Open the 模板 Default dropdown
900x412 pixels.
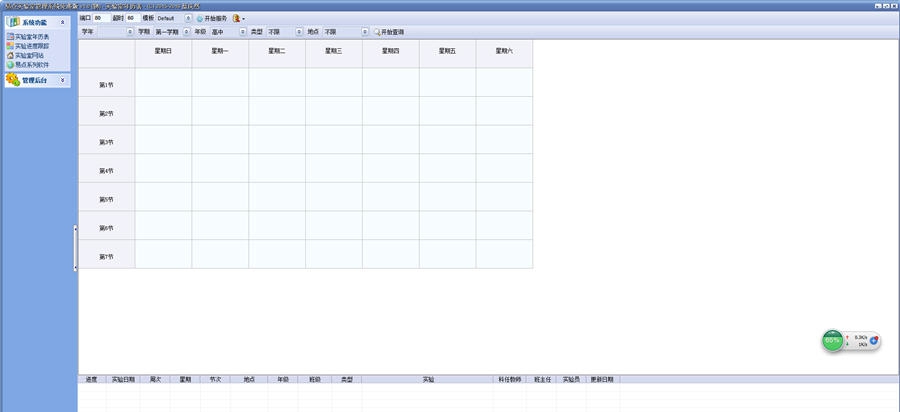point(188,18)
